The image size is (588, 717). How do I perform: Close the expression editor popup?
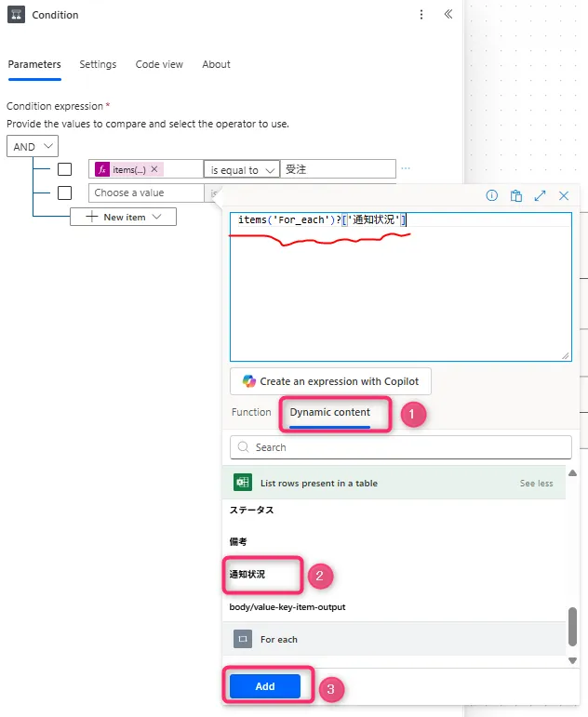pos(564,195)
